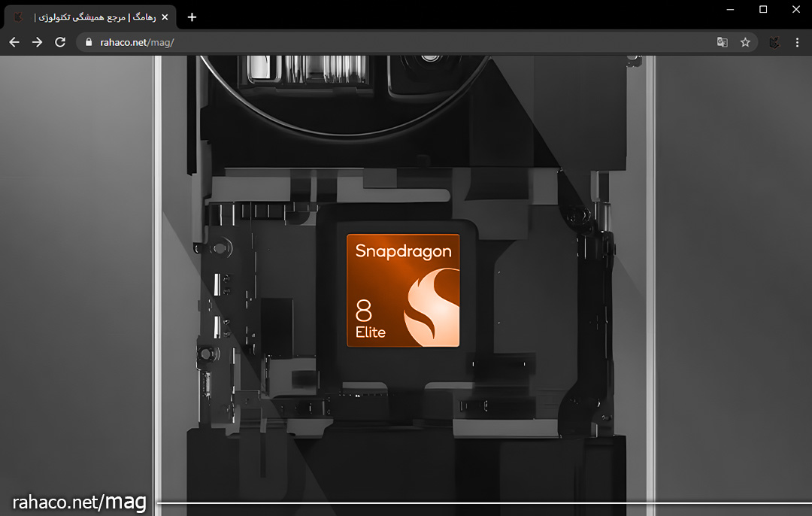Close the Chrome window
This screenshot has height=516, width=812.
[796, 9]
